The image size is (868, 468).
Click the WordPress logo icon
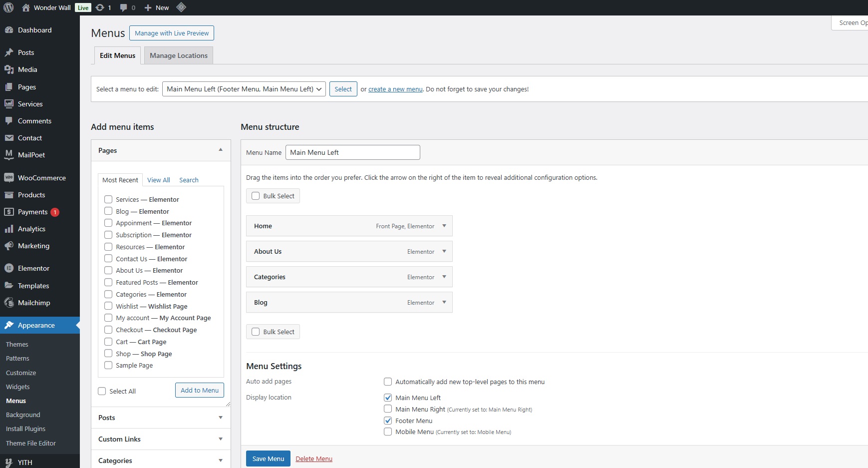pos(8,7)
